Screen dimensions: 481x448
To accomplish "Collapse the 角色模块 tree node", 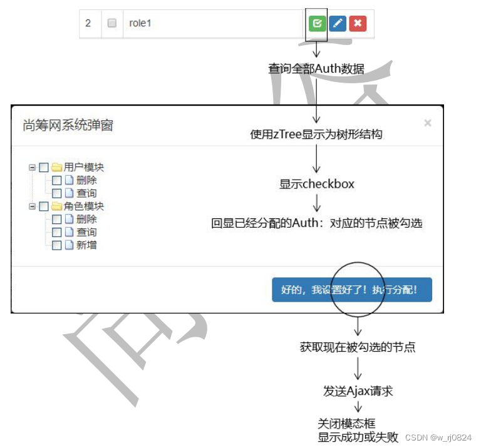I will pyautogui.click(x=32, y=206).
